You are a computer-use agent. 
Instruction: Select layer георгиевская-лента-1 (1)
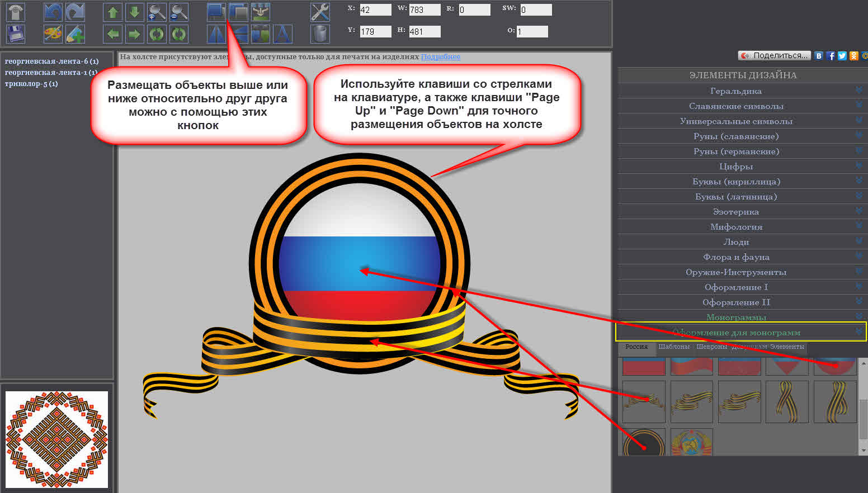pyautogui.click(x=51, y=72)
